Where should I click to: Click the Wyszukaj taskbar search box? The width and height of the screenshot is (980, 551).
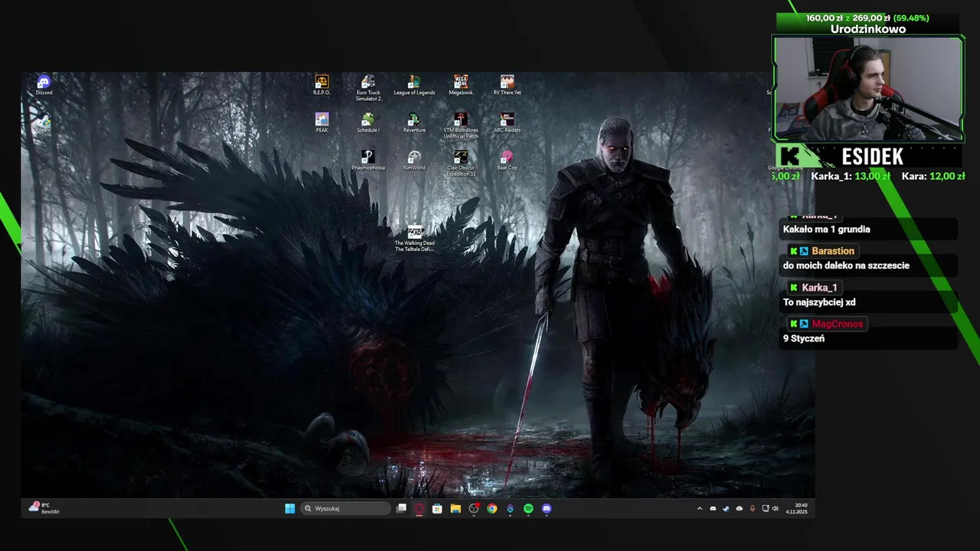coord(345,508)
